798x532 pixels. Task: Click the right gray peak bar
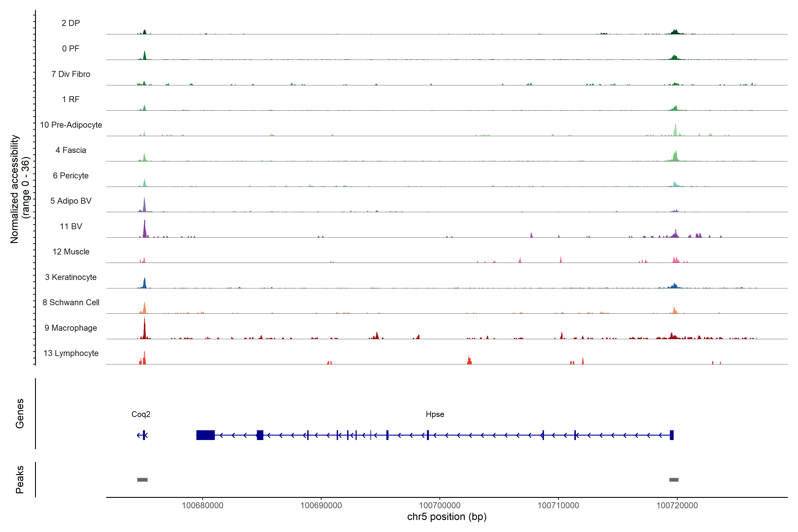coord(673,479)
